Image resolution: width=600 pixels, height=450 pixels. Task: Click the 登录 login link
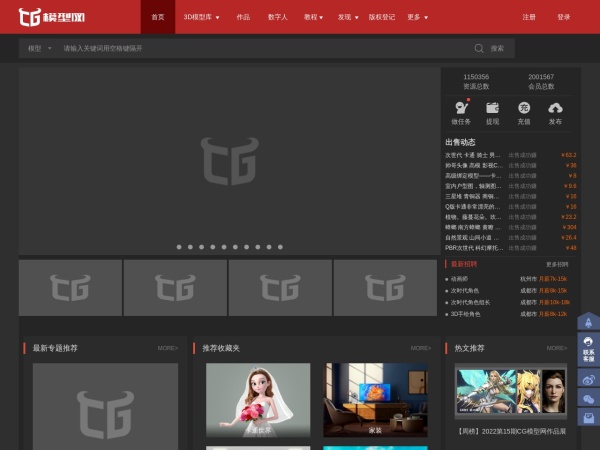click(564, 17)
